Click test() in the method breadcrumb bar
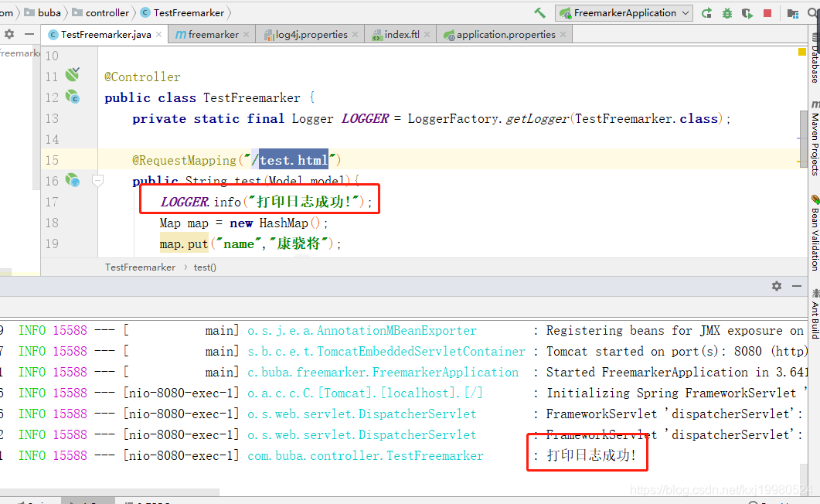 204,267
